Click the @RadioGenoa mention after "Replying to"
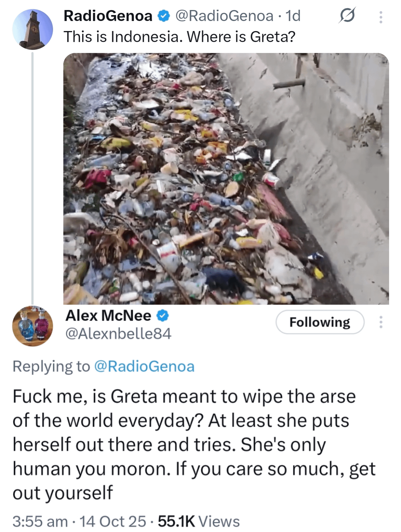Screen dimensions: 401x532 pos(144,367)
